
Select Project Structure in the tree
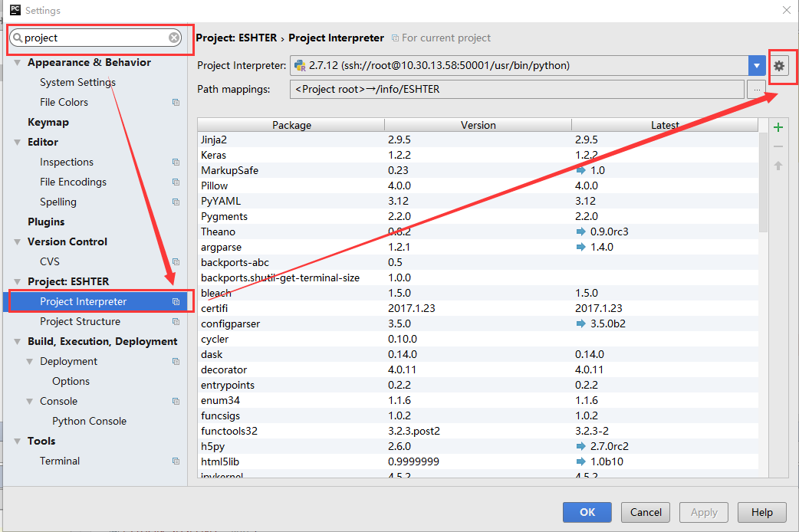tap(80, 321)
